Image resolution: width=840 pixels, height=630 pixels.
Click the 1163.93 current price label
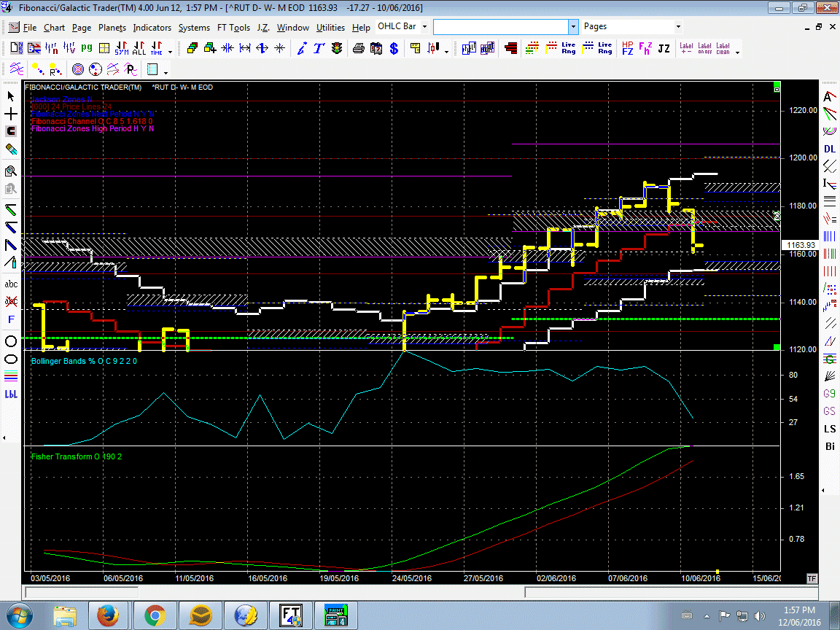pos(801,245)
